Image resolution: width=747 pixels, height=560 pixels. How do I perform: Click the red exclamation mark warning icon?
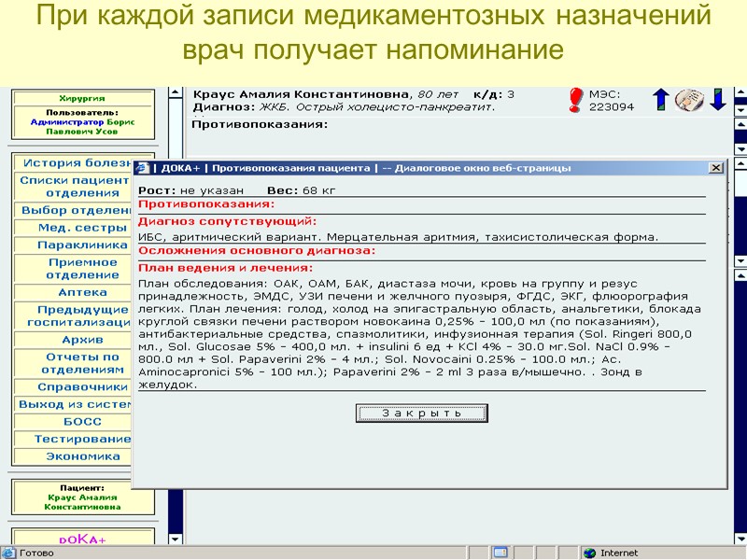pos(575,100)
